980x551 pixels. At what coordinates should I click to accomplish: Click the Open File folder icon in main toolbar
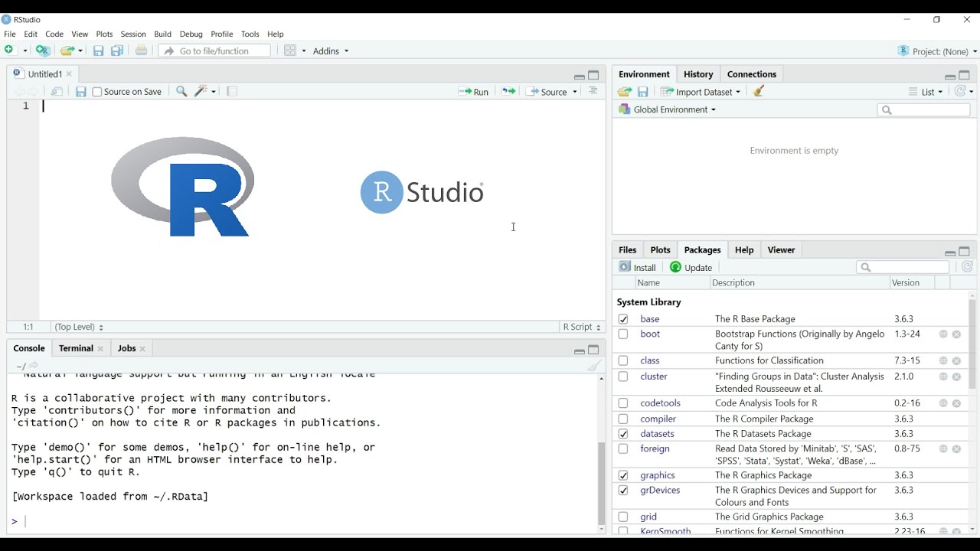click(67, 51)
